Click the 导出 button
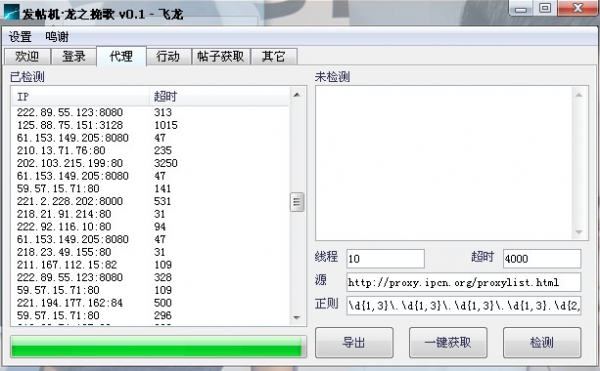 click(x=354, y=342)
